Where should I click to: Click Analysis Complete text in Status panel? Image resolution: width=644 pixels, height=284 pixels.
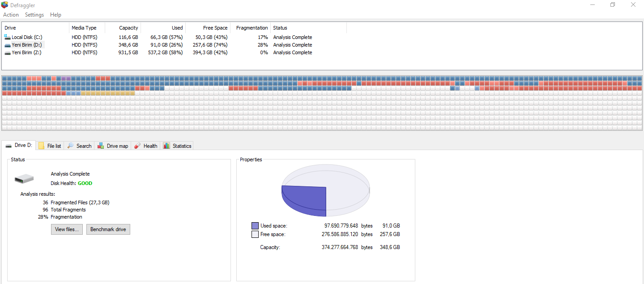click(70, 174)
